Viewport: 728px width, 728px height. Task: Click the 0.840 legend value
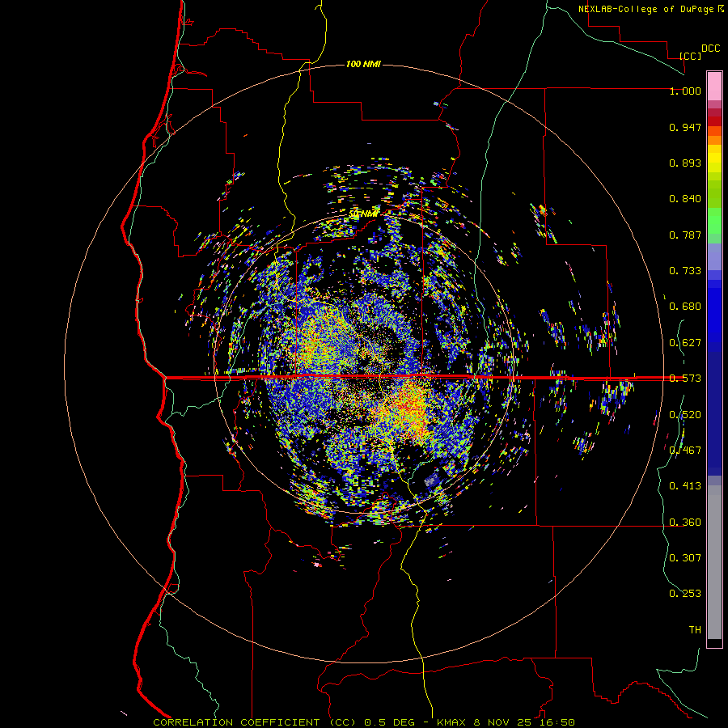pyautogui.click(x=685, y=199)
